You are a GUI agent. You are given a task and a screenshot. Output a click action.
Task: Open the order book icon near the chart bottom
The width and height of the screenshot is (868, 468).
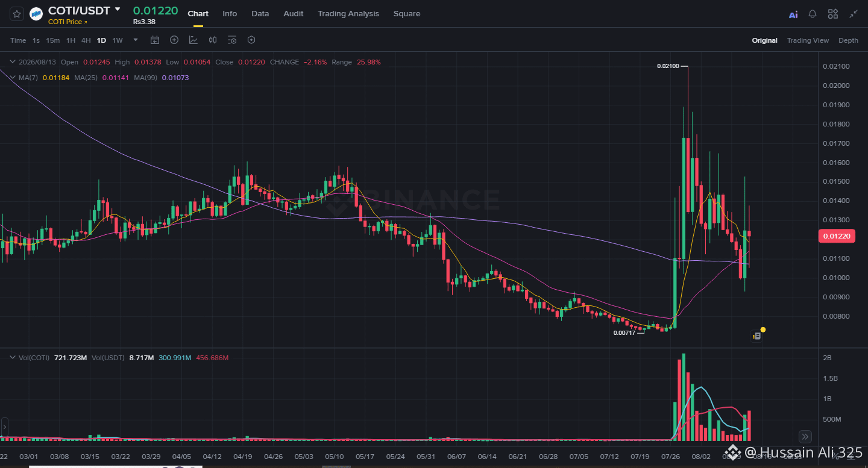(x=757, y=336)
